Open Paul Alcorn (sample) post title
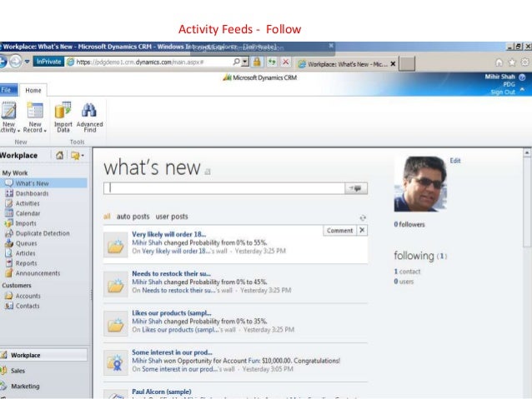 [162, 392]
